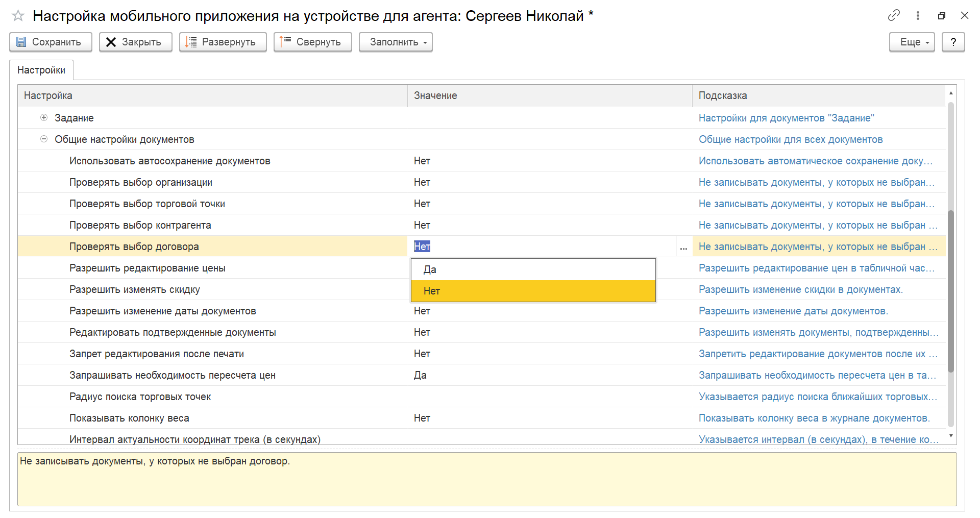Viewport: 980px width, 518px height.
Task: Copy link to this form icon
Action: tap(894, 15)
